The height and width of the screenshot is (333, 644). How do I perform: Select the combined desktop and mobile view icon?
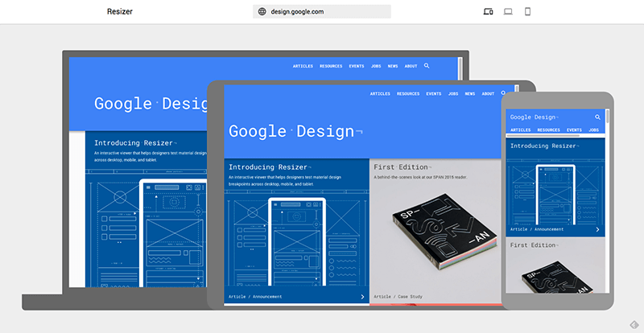click(488, 11)
